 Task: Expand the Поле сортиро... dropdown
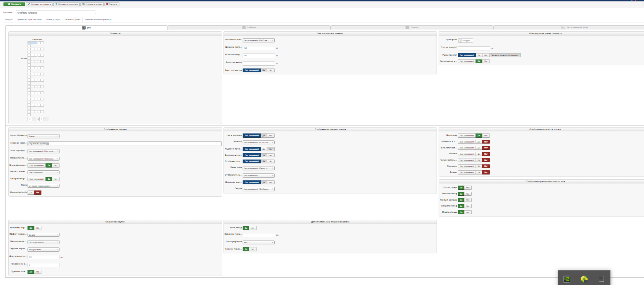[x=44, y=151]
